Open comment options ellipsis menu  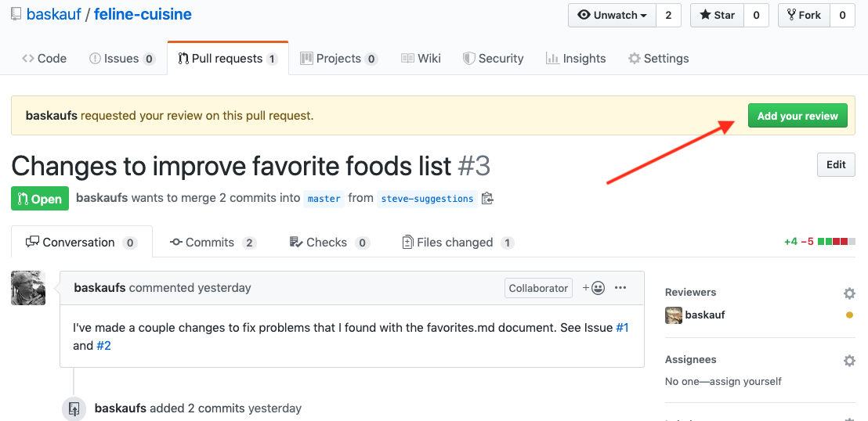click(620, 288)
